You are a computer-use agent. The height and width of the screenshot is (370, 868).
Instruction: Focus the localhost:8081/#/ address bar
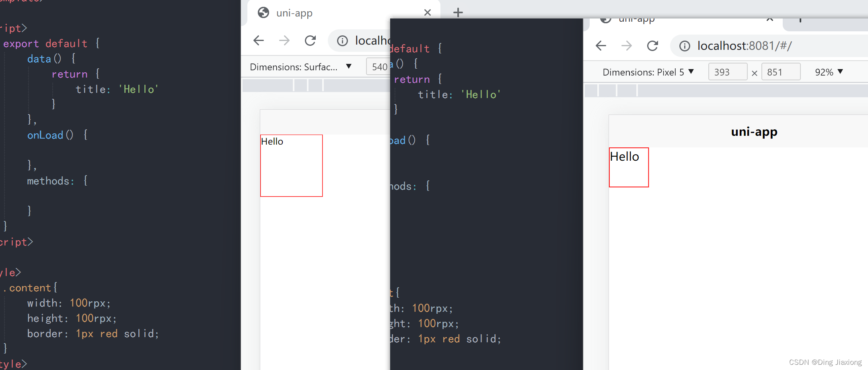(x=769, y=46)
